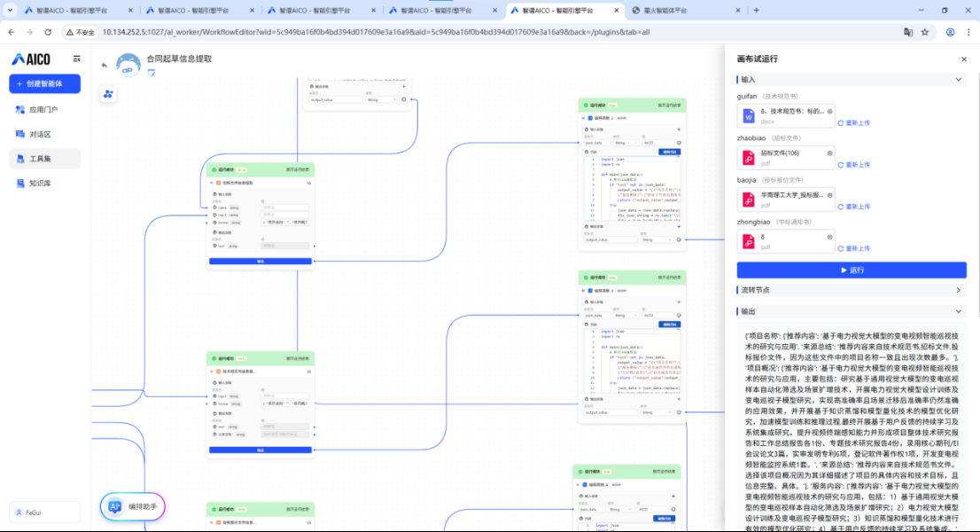Open the node palette button on canvas
The height and width of the screenshot is (532, 980).
[x=108, y=94]
